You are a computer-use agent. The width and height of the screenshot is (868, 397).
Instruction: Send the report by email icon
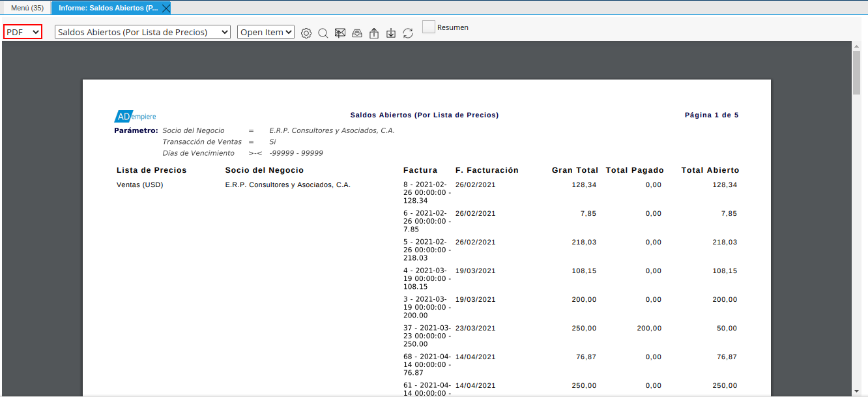tap(340, 33)
